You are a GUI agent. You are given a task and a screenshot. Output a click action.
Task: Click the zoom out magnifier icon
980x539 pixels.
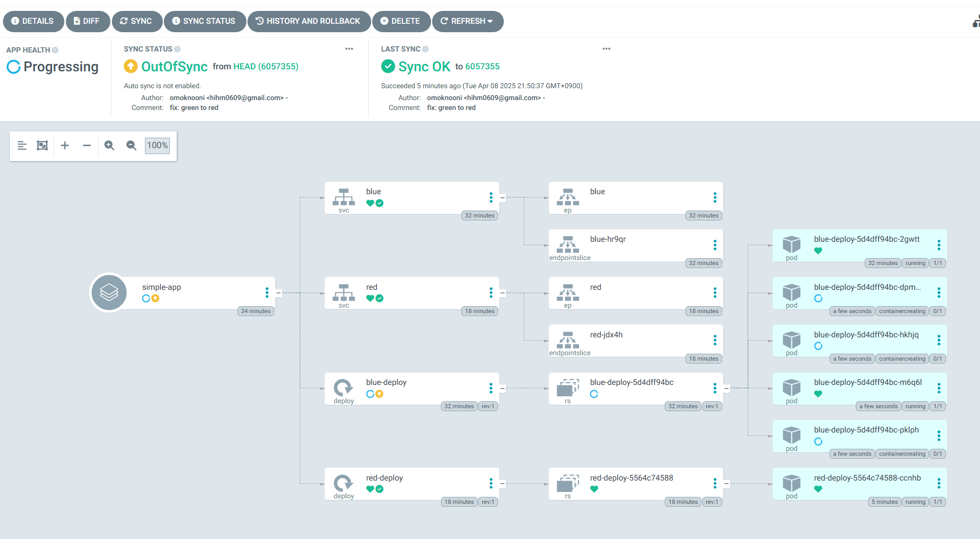pyautogui.click(x=131, y=145)
